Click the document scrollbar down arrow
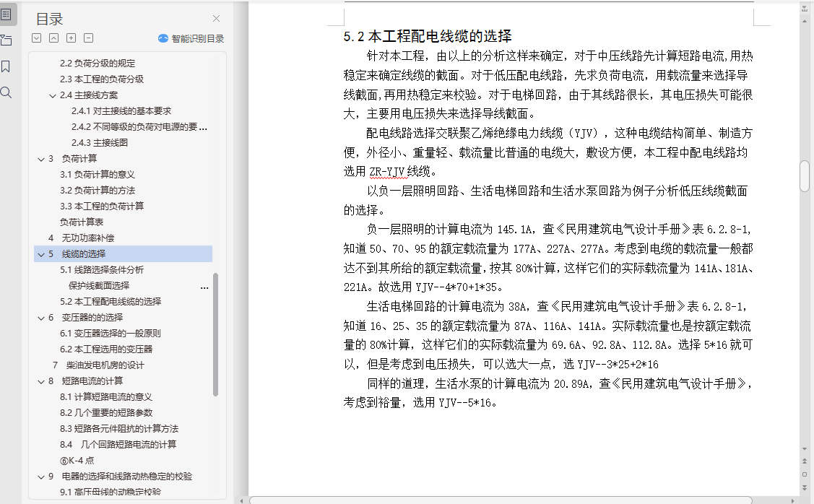The width and height of the screenshot is (814, 504). coord(805,450)
